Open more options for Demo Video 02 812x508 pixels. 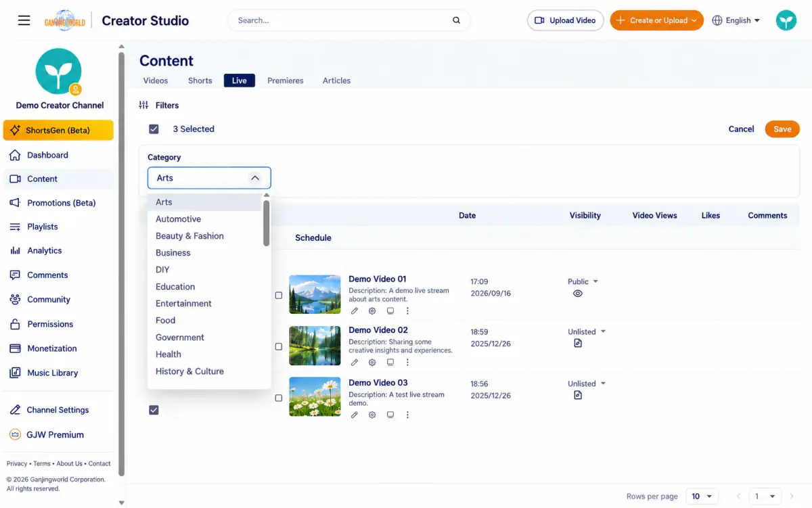tap(407, 363)
